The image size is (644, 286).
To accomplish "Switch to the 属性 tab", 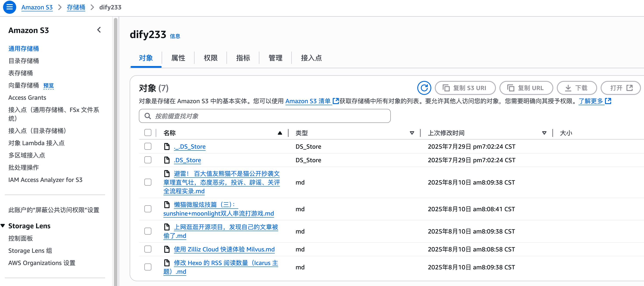I will pos(178,58).
